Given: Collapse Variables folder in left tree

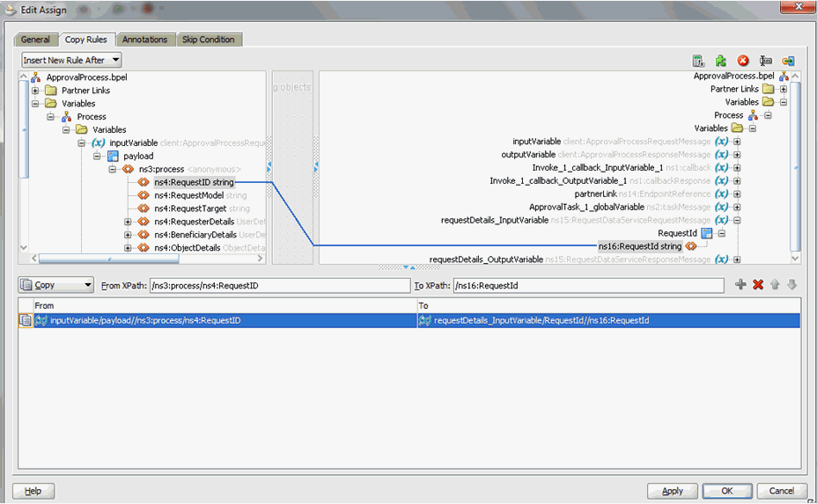Looking at the screenshot, I should point(35,104).
